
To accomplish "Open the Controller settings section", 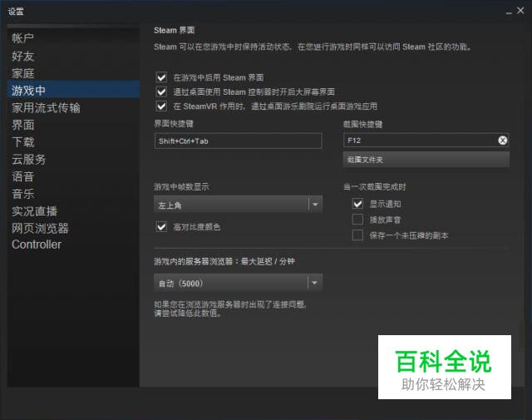I will [x=73, y=245].
